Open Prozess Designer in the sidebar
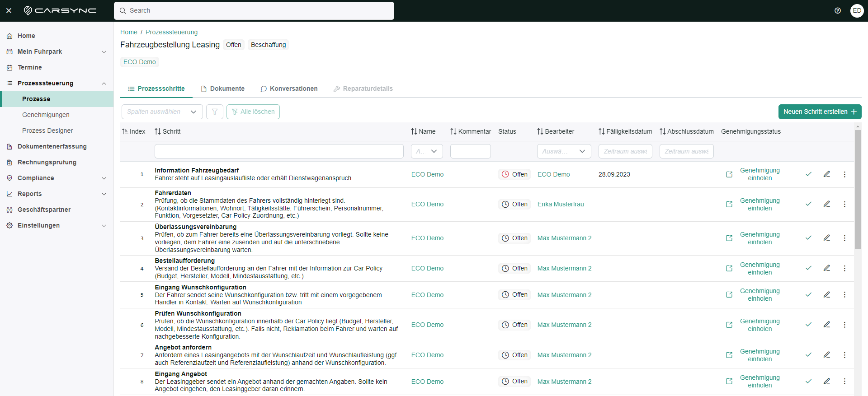 [47, 130]
